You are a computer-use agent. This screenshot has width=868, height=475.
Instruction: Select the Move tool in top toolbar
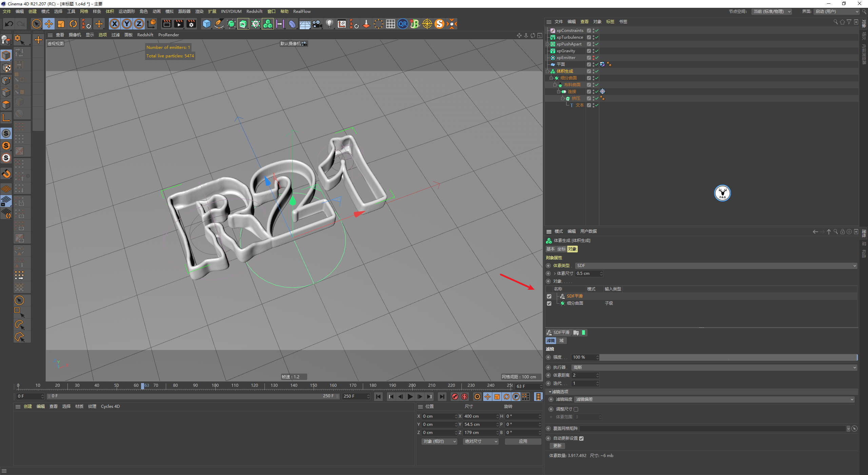pyautogui.click(x=49, y=24)
